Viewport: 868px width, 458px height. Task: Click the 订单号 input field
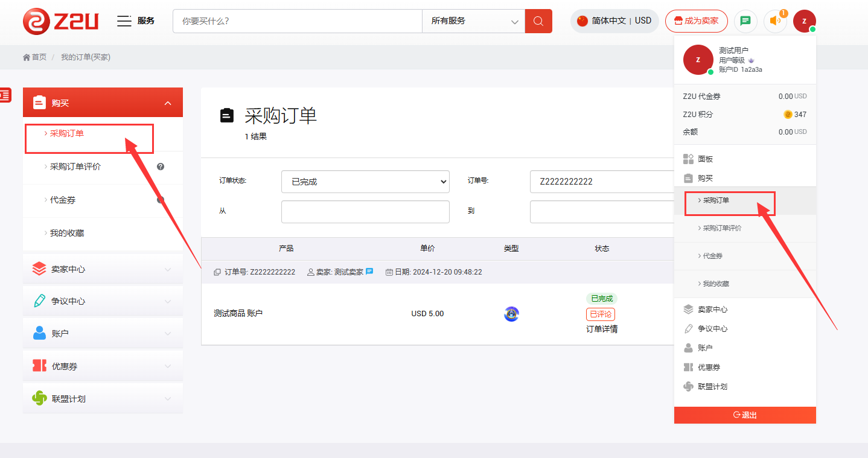601,182
